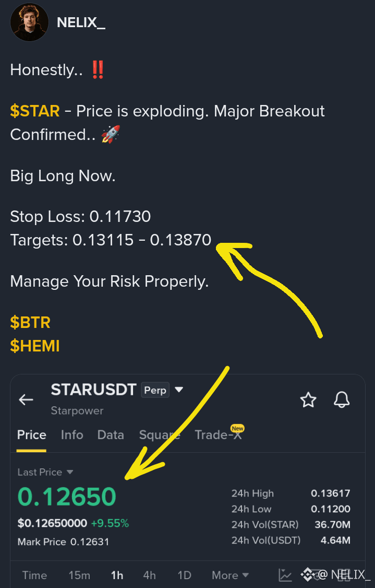Open the Trade-X tab marked New
375x588 pixels.
tap(219, 435)
